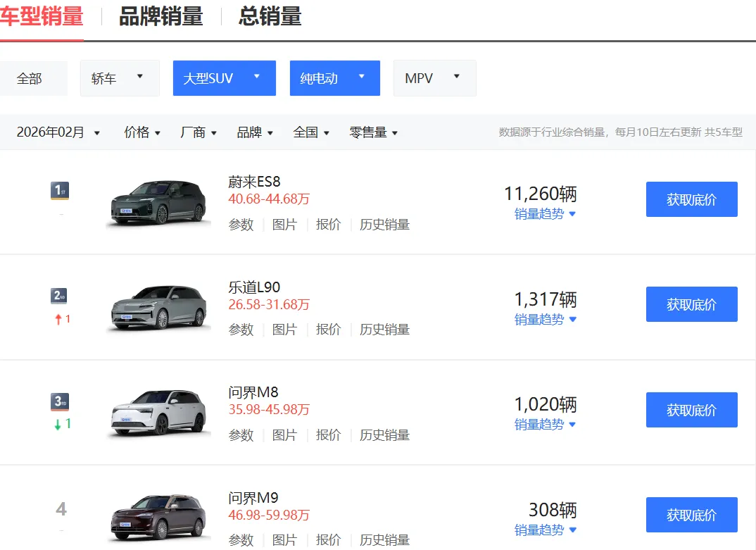Switch to the 车型销量 tab
The width and height of the screenshot is (756, 550).
42,16
